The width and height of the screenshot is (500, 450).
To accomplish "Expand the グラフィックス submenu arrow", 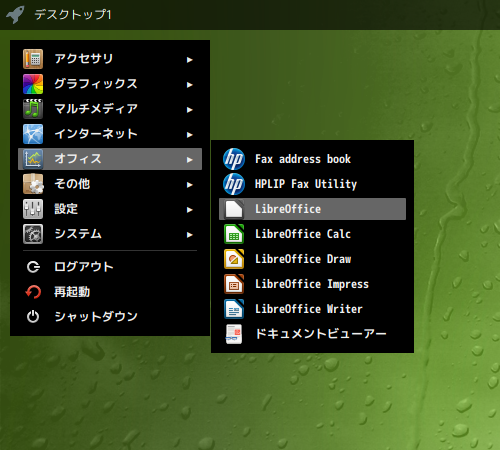I will pyautogui.click(x=190, y=85).
